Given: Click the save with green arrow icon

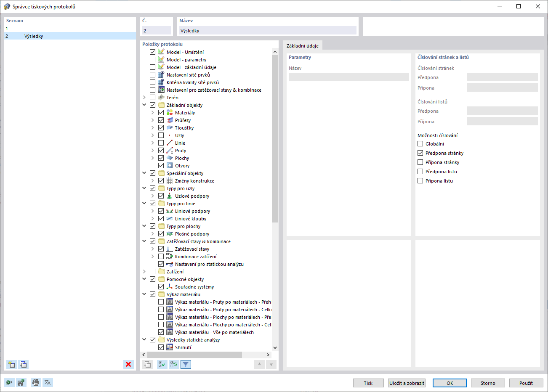Looking at the screenshot, I should [21, 382].
